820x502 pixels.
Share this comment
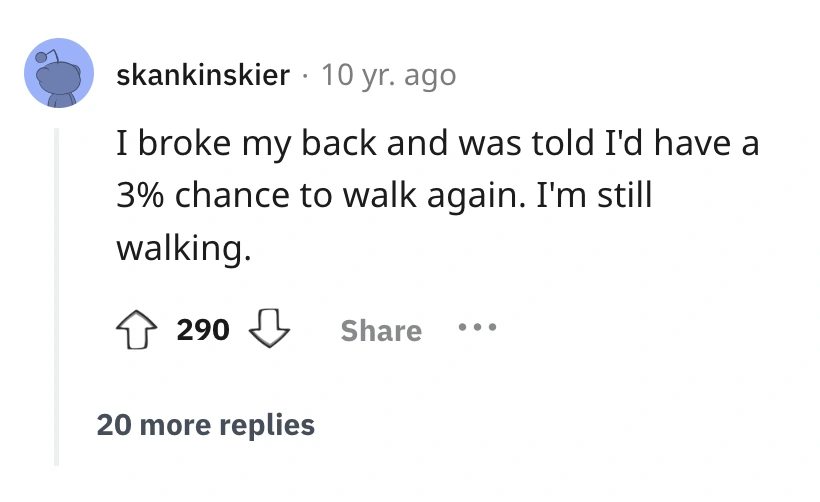381,330
